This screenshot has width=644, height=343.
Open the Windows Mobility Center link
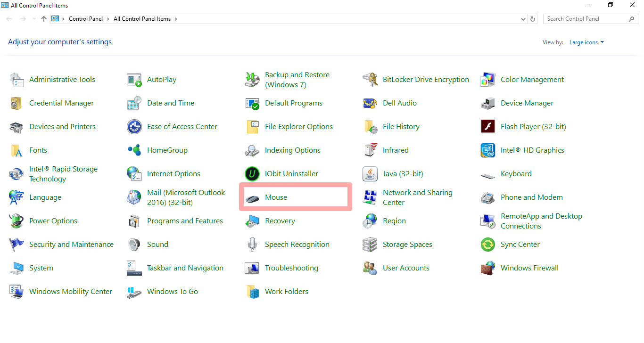[x=71, y=292]
